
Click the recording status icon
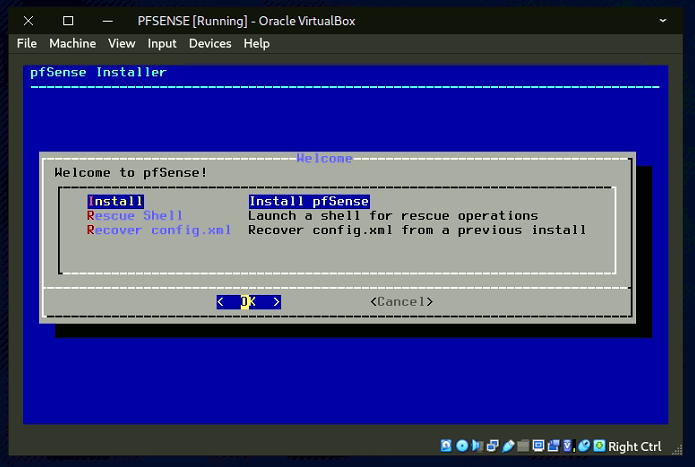click(554, 446)
